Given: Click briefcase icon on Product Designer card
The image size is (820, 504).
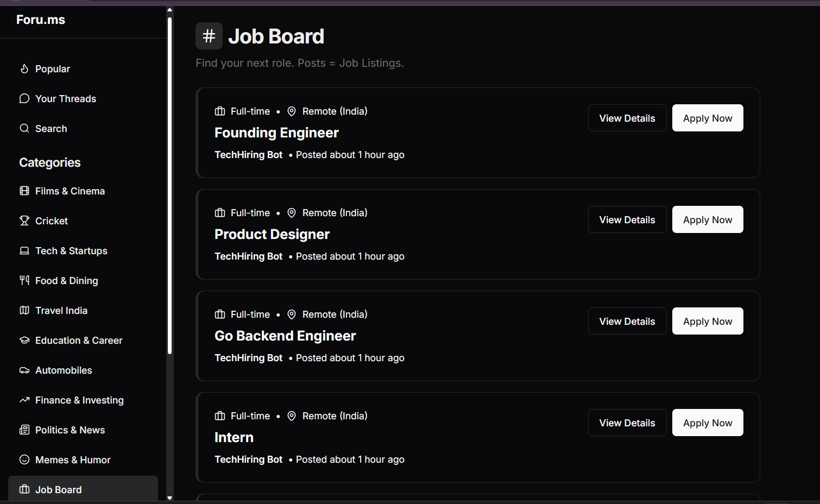Looking at the screenshot, I should [220, 213].
